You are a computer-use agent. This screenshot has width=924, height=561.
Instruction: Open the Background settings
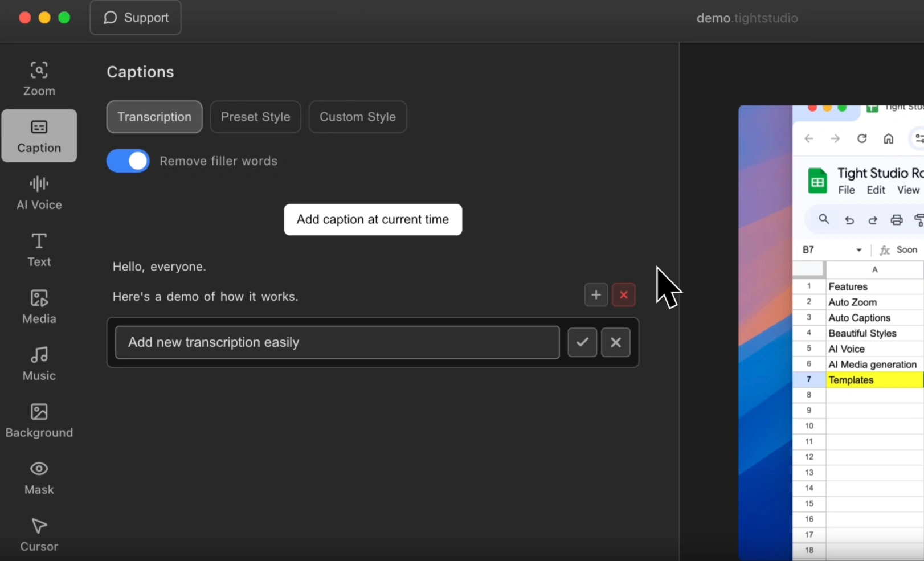(39, 420)
